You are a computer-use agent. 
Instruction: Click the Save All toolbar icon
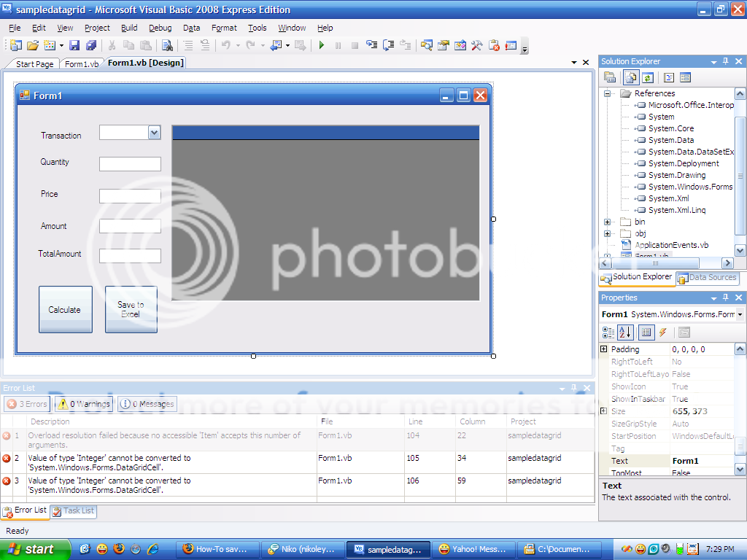pyautogui.click(x=91, y=45)
